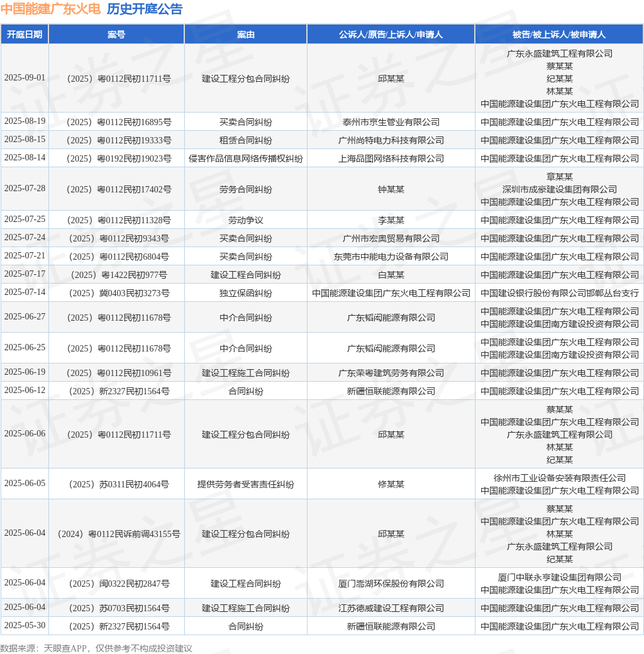Screen dimensions: 644x654
Task: Click the 提供劳务者受害责任纠纷 cell
Action: (x=246, y=485)
